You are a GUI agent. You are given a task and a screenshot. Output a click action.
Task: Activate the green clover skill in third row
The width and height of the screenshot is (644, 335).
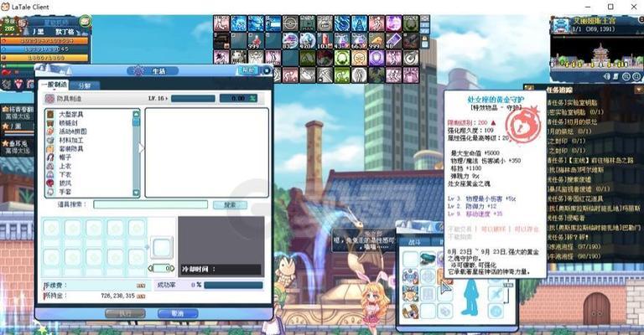342,59
